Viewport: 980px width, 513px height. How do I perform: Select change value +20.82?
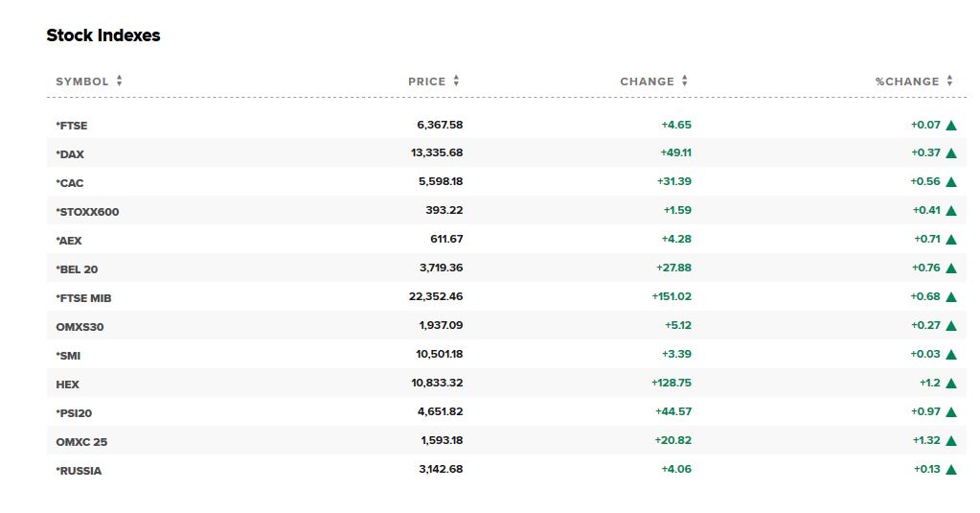click(x=673, y=440)
